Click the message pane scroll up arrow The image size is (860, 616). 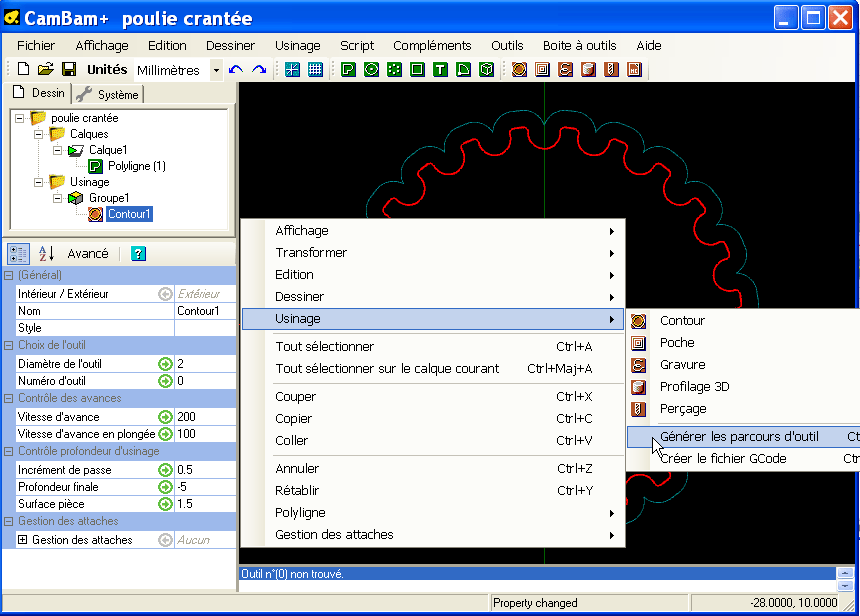[845, 573]
